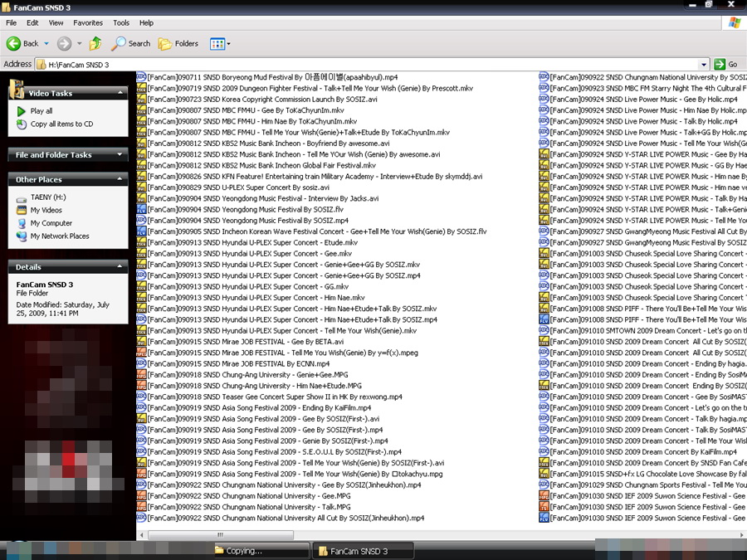Click the FanCam SNSD 3 taskbar button

tap(363, 551)
